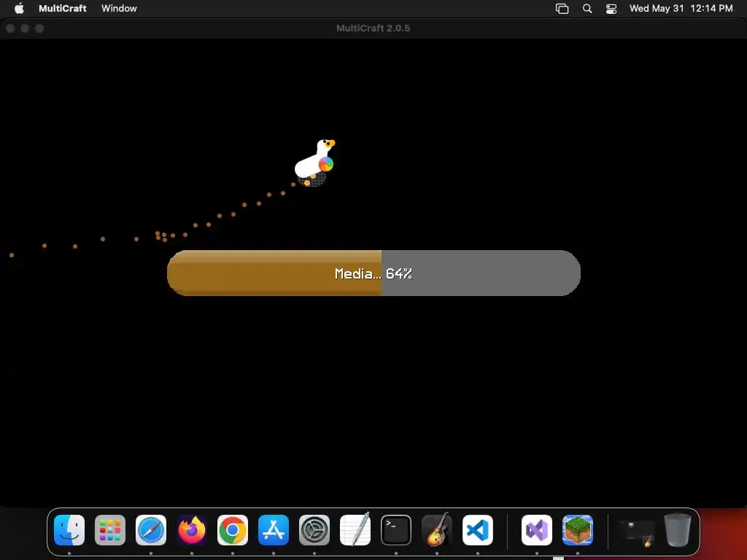This screenshot has height=560, width=747.
Task: Click the Stage Manager windows icon in menu bar
Action: coord(562,9)
